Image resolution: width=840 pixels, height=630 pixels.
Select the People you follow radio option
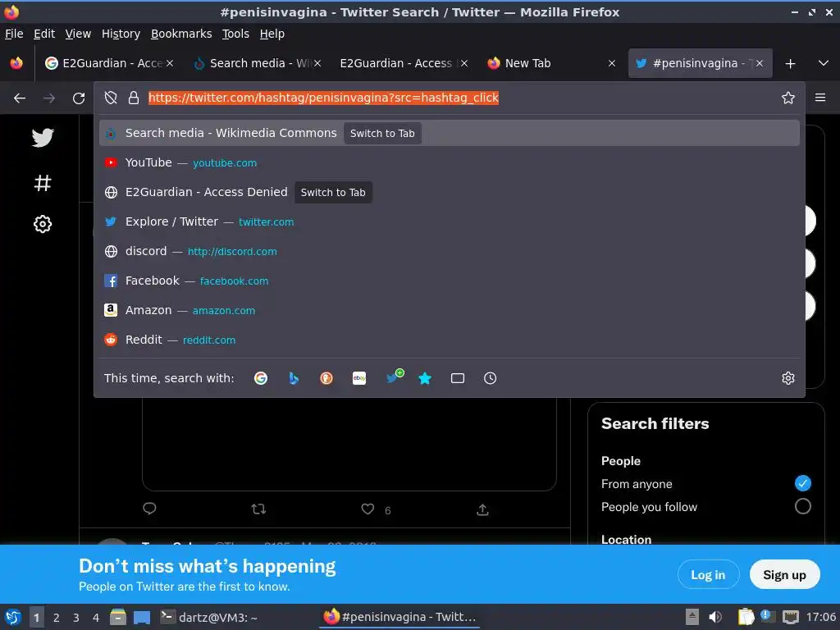802,506
